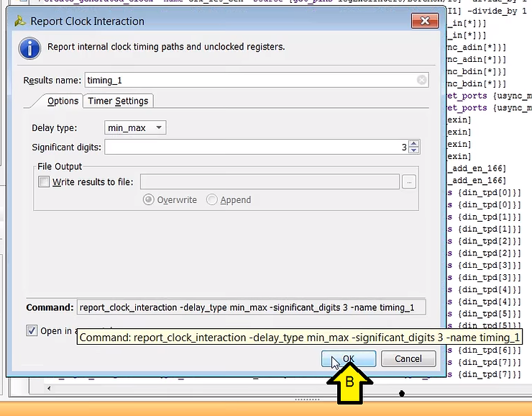Uncheck the Open in a new tab checkbox
This screenshot has width=532, height=416.
pos(32,331)
